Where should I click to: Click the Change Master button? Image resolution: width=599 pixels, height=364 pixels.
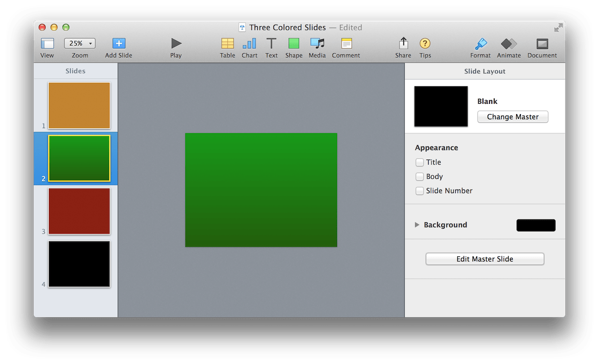(x=512, y=116)
